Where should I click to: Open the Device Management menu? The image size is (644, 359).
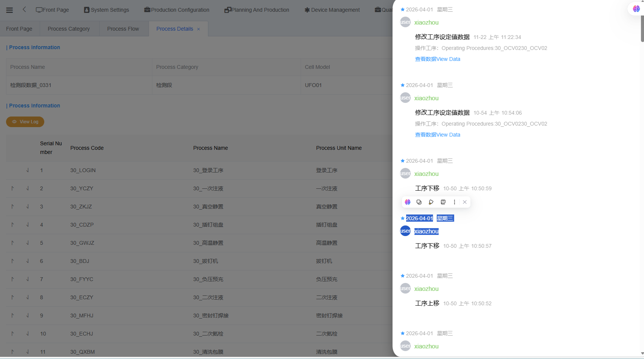pos(332,10)
